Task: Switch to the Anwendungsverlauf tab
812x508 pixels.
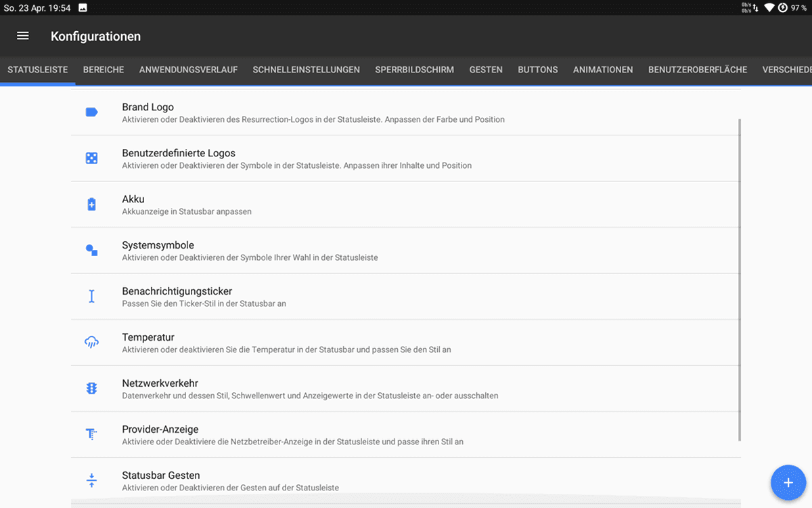Action: point(189,70)
